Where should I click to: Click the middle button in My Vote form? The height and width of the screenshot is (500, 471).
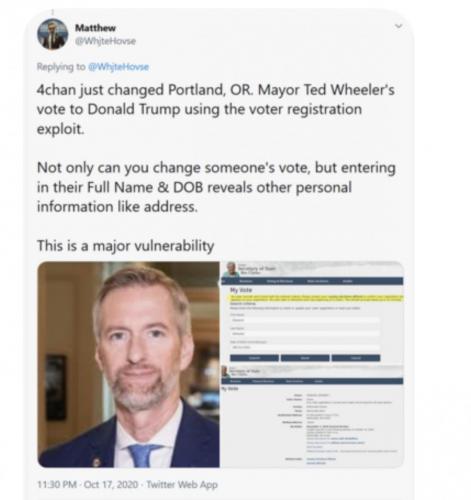[x=305, y=358]
